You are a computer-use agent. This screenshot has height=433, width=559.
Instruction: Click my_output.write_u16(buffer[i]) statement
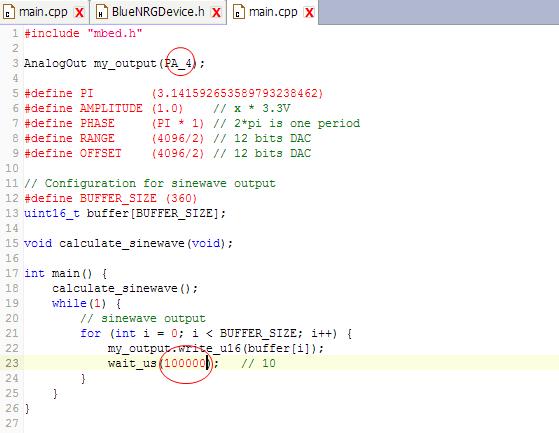coord(216,348)
